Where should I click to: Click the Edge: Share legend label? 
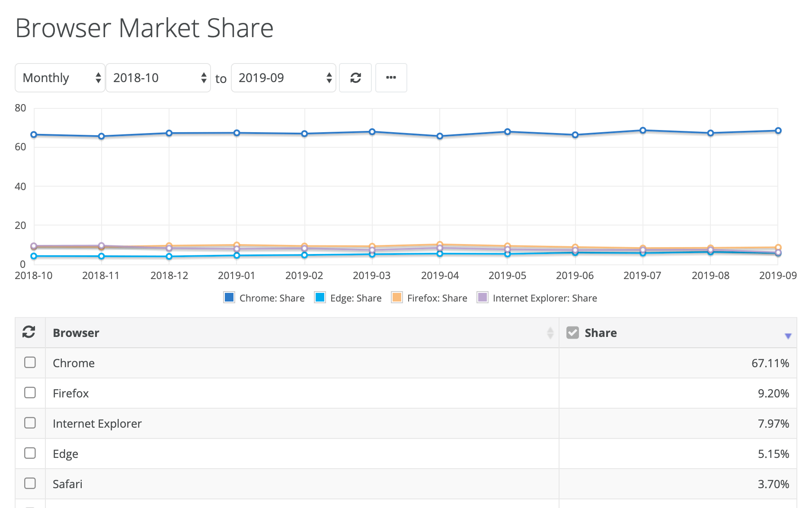click(356, 298)
